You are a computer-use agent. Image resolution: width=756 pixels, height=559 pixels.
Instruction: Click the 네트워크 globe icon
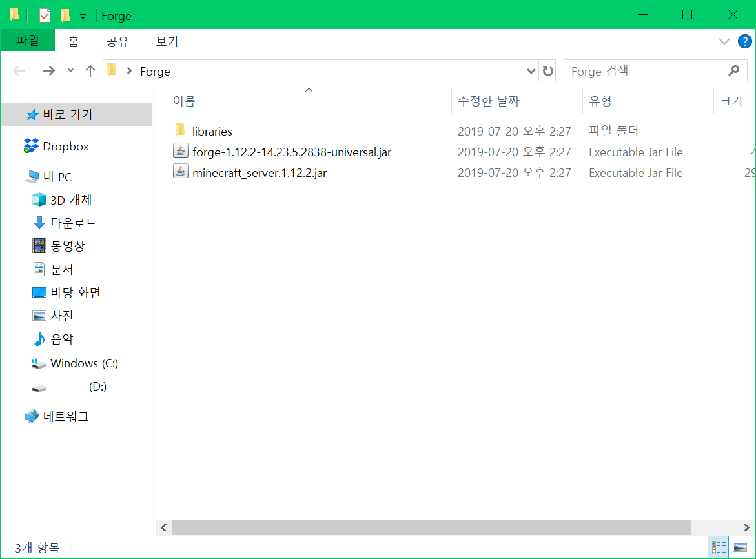point(32,416)
